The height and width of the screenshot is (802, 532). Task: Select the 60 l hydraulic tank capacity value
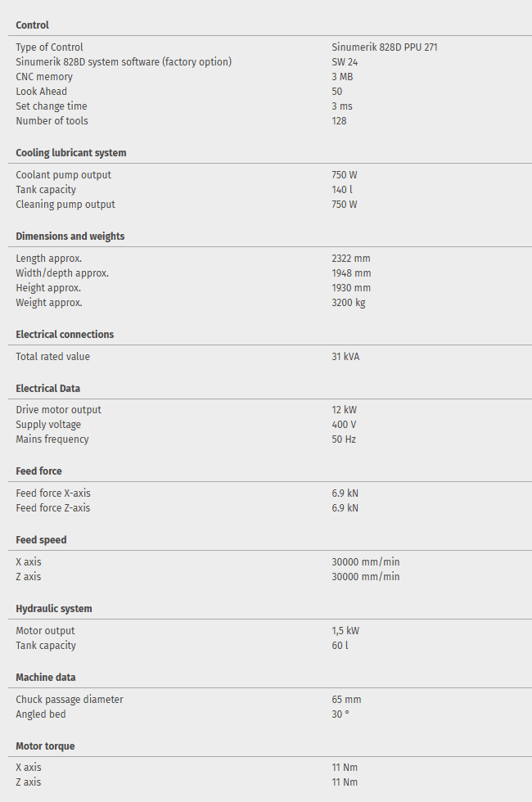pyautogui.click(x=340, y=646)
